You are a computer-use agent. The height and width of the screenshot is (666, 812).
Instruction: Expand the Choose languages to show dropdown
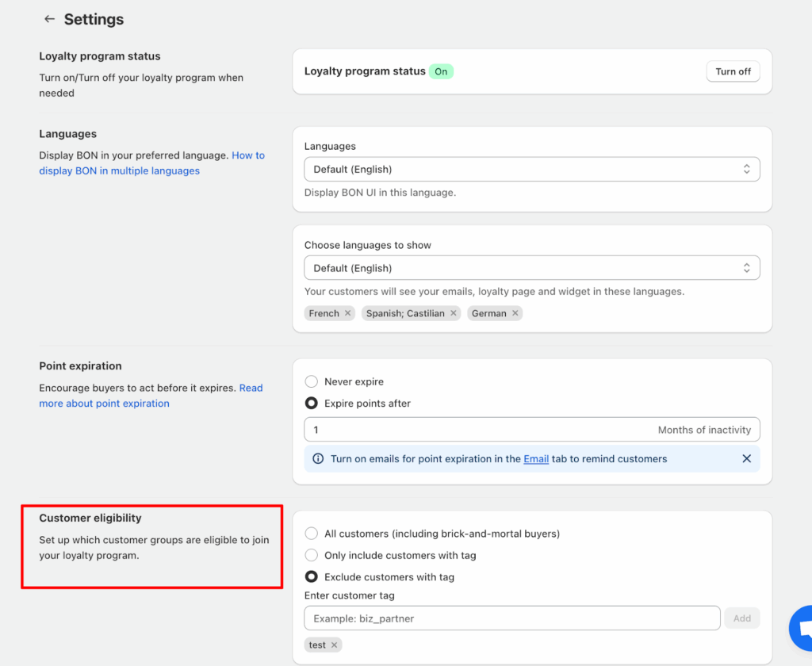[x=531, y=268]
